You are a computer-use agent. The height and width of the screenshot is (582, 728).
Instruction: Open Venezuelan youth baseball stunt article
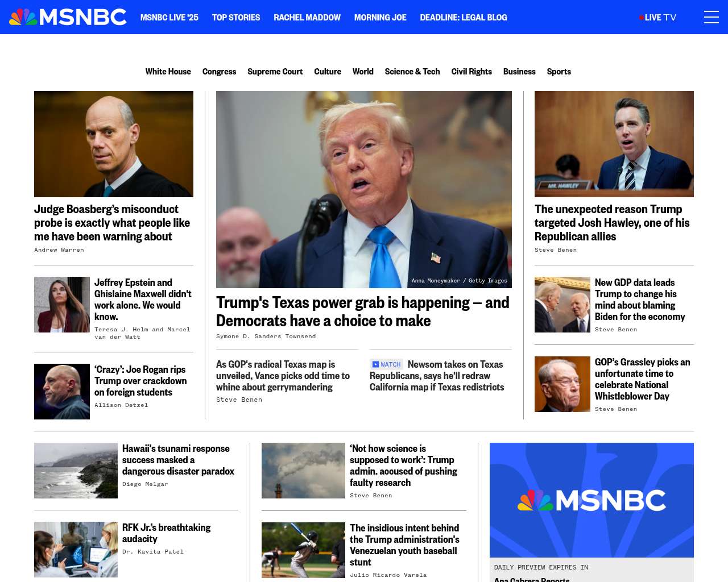click(404, 545)
